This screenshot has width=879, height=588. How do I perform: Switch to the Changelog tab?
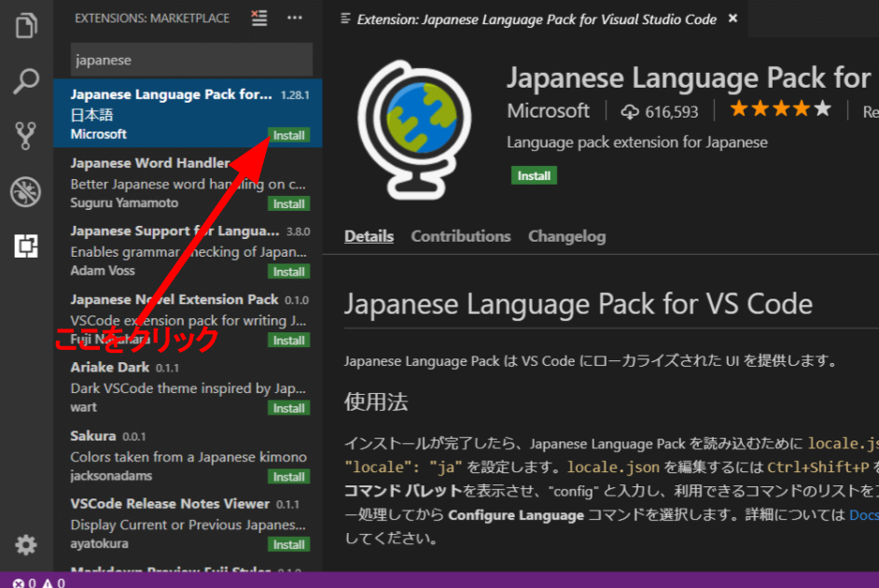[x=566, y=236]
